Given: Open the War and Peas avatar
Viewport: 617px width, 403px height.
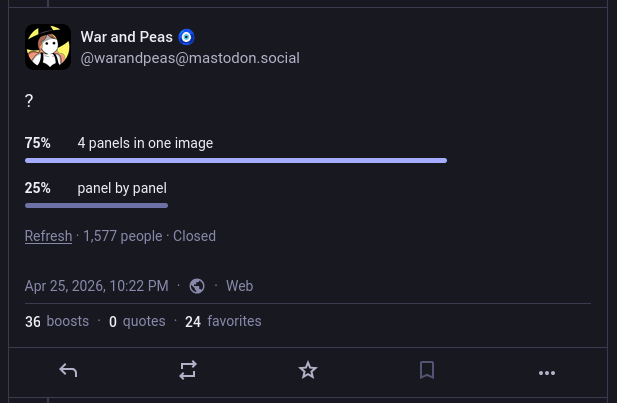Looking at the screenshot, I should click(47, 47).
